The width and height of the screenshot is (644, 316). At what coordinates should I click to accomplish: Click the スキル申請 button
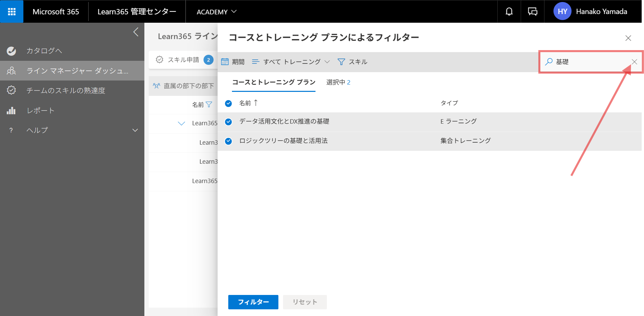(x=183, y=60)
